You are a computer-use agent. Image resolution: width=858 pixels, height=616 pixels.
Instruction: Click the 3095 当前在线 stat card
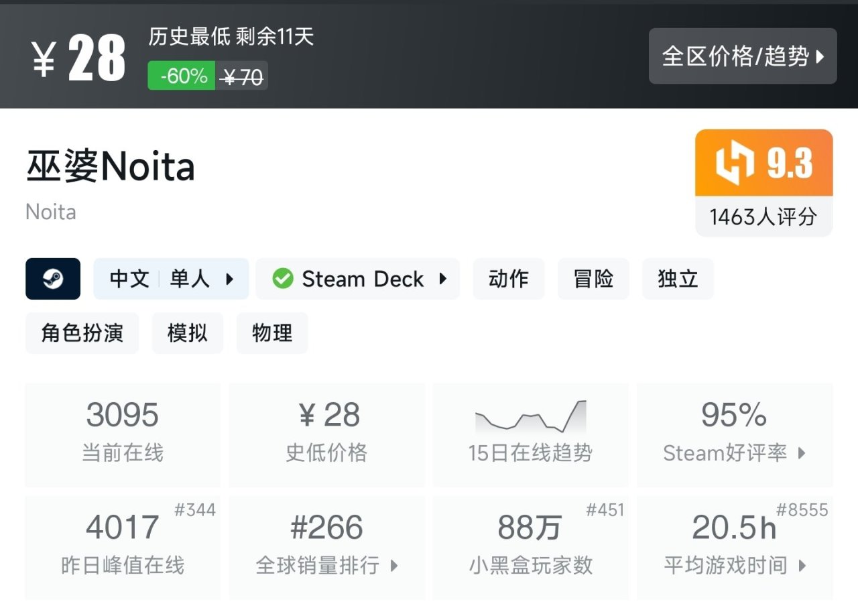123,434
